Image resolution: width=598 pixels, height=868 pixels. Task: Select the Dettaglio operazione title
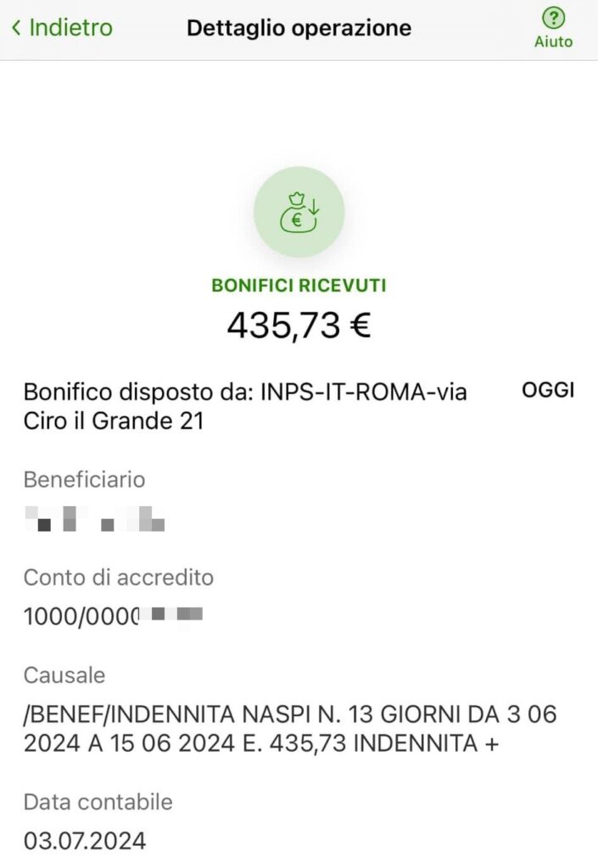[299, 28]
